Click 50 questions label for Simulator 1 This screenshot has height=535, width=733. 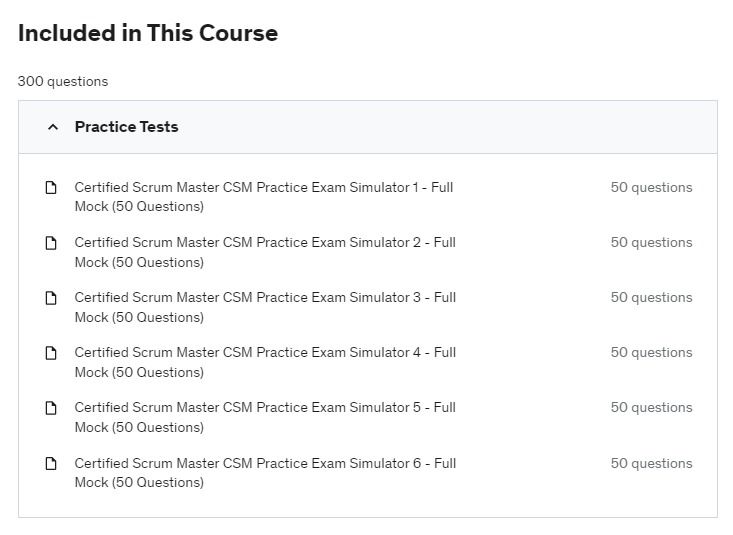(x=651, y=188)
